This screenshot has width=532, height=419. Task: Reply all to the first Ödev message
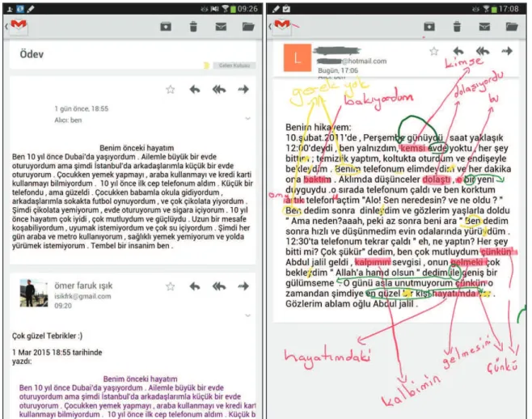[x=219, y=90]
